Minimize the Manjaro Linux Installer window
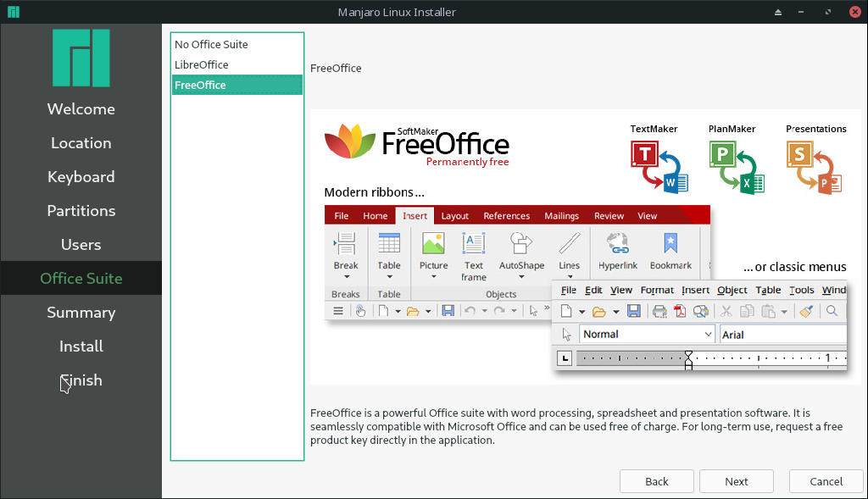Screen dimensions: 868x499 coord(801,12)
